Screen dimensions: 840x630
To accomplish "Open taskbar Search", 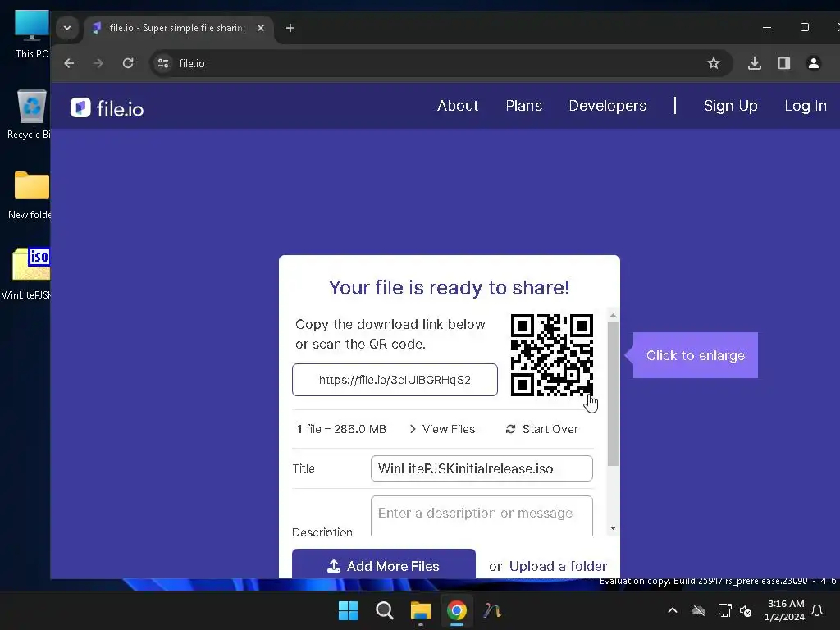I will pos(384,610).
